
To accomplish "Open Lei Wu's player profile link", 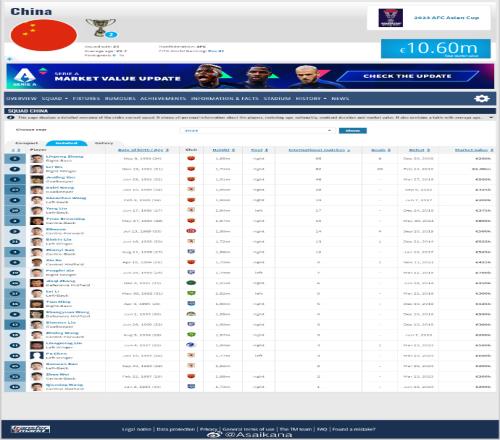I will (x=54, y=167).
